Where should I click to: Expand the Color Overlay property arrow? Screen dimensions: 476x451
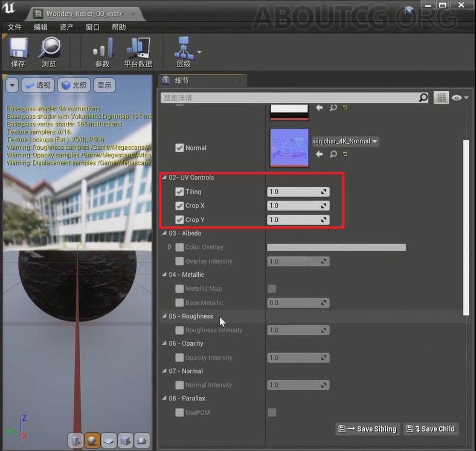pos(170,247)
